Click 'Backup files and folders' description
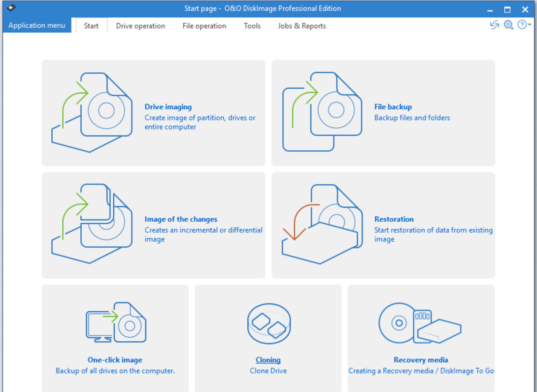The image size is (537, 392). pos(412,118)
